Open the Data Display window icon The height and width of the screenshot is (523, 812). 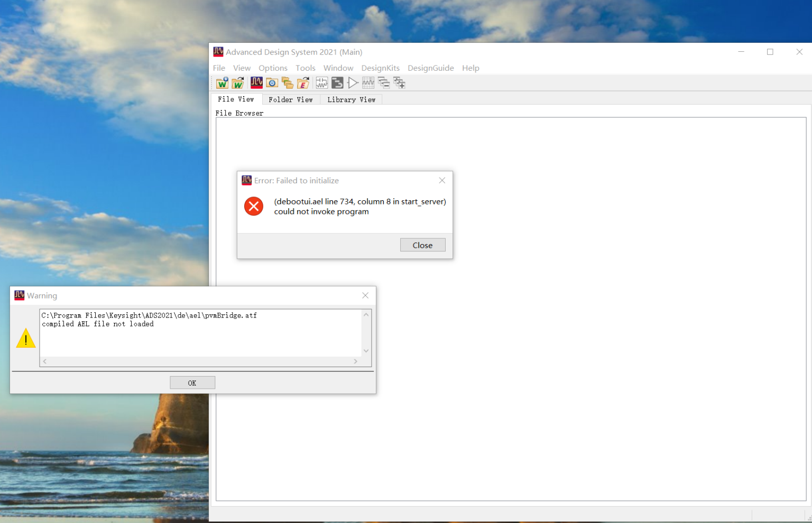(368, 83)
